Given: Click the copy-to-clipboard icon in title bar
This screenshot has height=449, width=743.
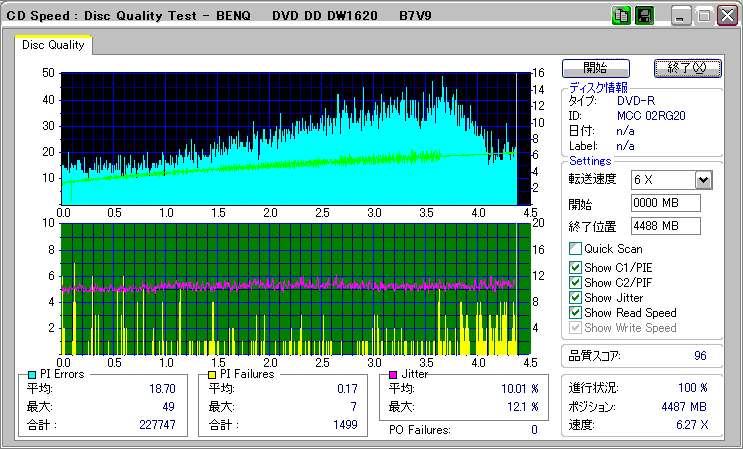Looking at the screenshot, I should coord(620,16).
